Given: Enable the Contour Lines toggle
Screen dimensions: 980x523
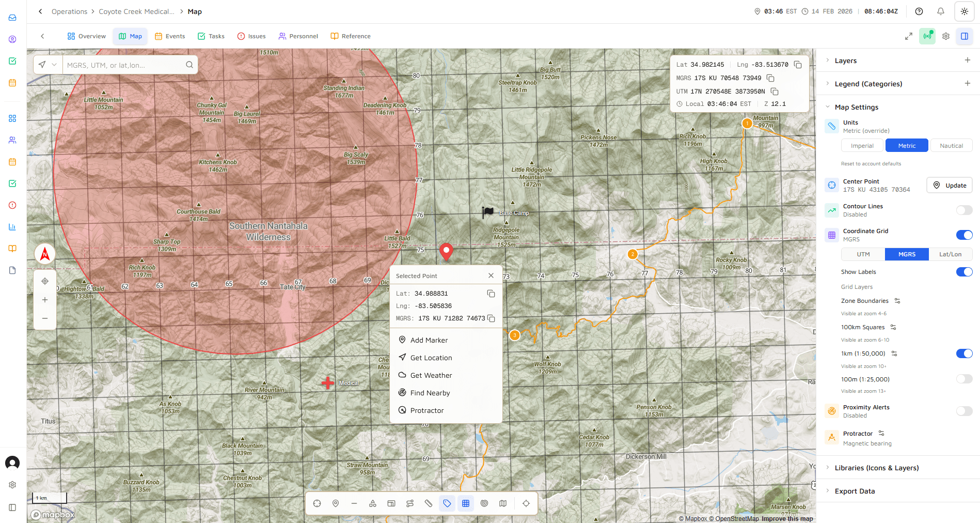Looking at the screenshot, I should tap(964, 210).
